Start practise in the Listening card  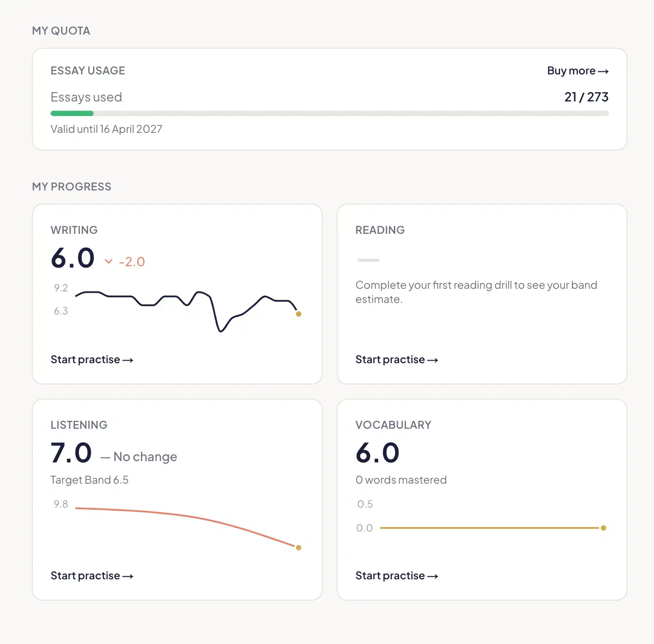pyautogui.click(x=92, y=576)
